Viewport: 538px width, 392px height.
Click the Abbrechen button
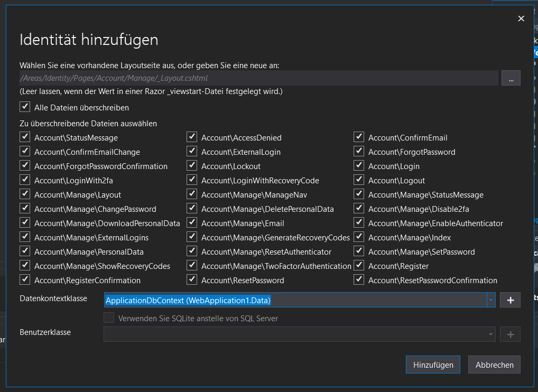(x=494, y=365)
